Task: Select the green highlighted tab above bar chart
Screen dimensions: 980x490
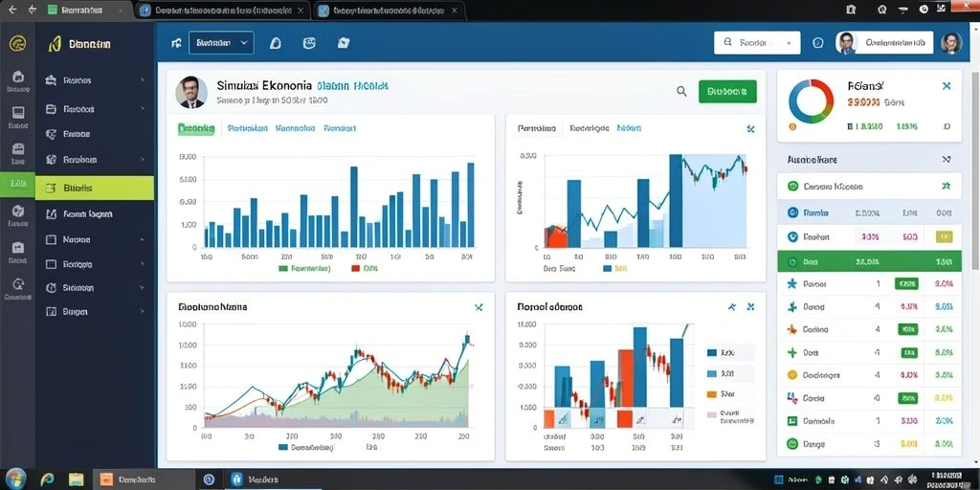Action: click(196, 129)
